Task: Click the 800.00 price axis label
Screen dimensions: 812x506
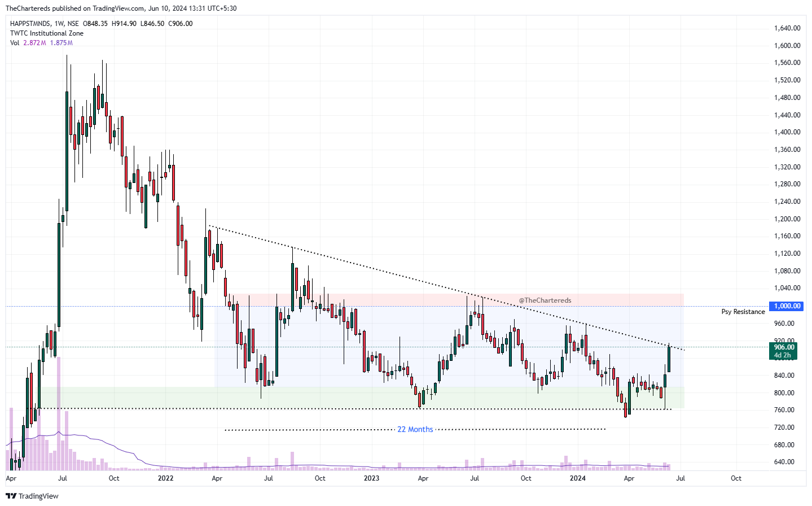Action: pos(784,393)
